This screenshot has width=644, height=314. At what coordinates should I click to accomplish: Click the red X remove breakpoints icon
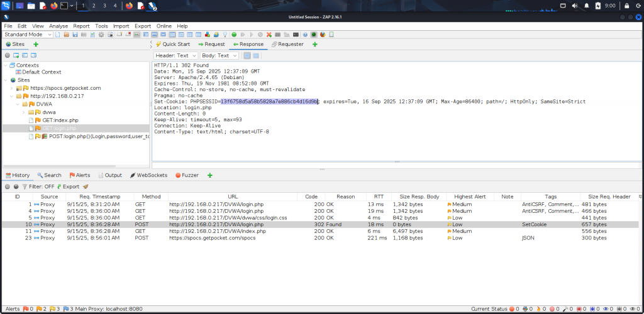pos(269,35)
